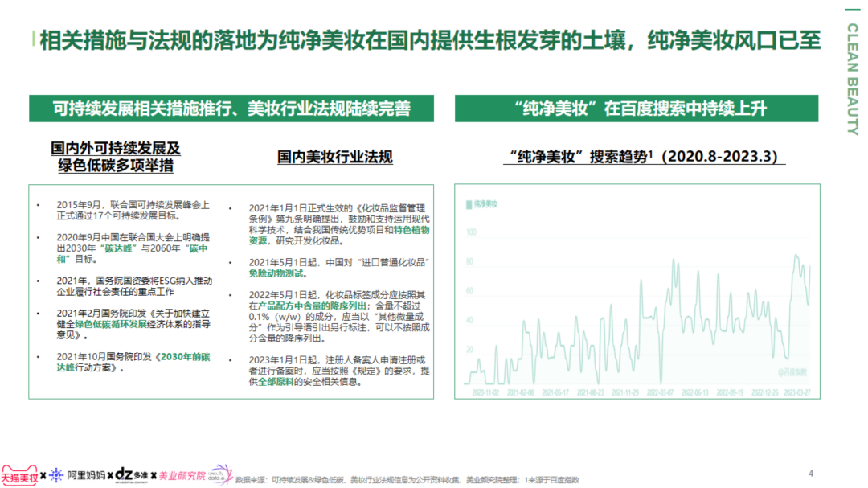The height and width of the screenshot is (488, 868).
Task: Click x-axis date 2022-12-26
Action: (x=764, y=392)
